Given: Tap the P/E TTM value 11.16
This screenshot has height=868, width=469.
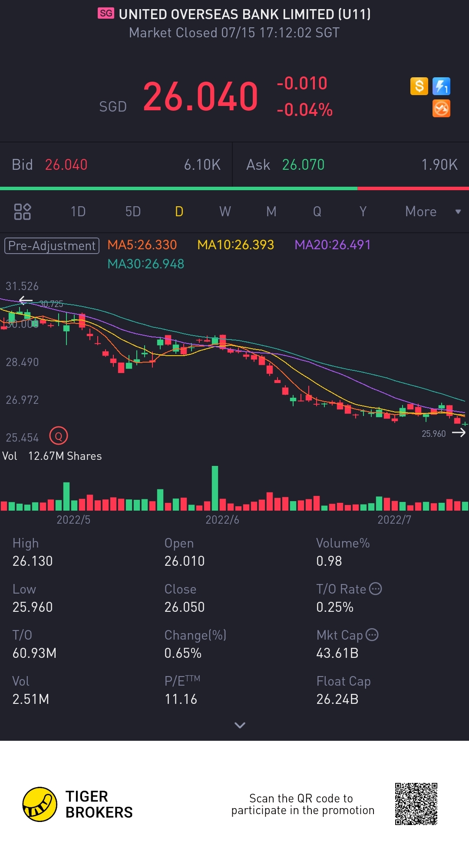Looking at the screenshot, I should (x=181, y=699).
